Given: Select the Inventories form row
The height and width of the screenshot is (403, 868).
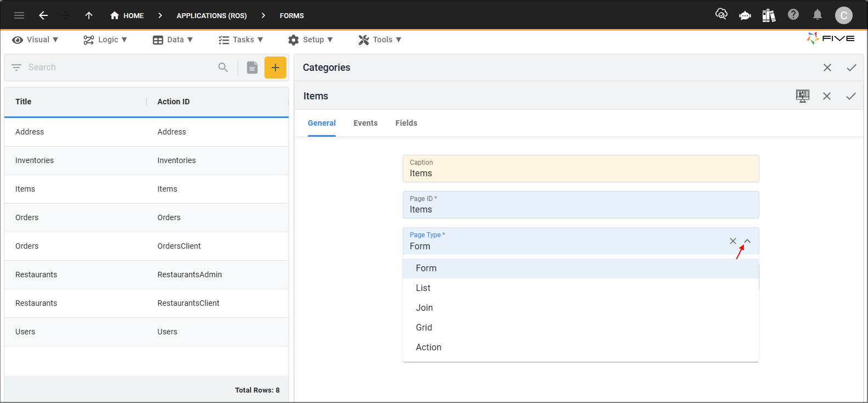Looking at the screenshot, I should (x=146, y=160).
